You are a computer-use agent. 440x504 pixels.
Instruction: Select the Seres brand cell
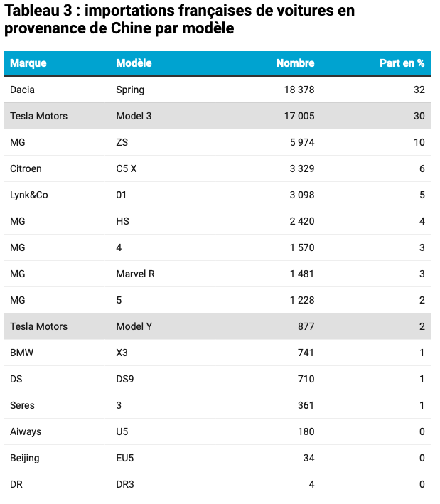22,405
